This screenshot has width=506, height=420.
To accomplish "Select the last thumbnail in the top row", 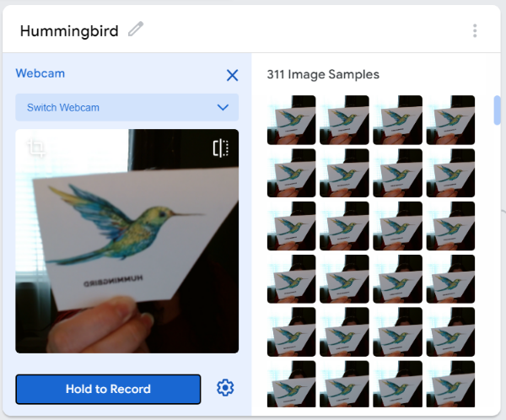I will point(450,120).
